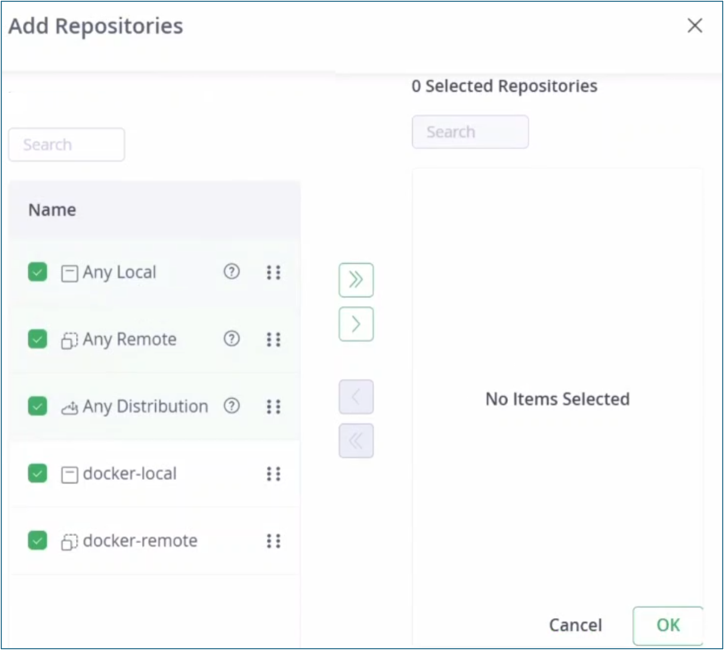Viewport: 724px width, 650px height.
Task: Uncheck the Any Local checkbox
Action: coord(38,272)
